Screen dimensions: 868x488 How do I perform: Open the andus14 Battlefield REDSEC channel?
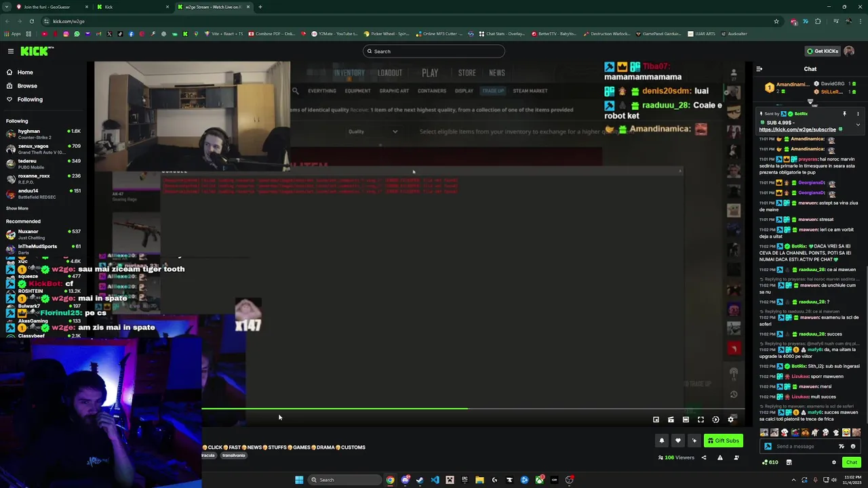pyautogui.click(x=43, y=194)
